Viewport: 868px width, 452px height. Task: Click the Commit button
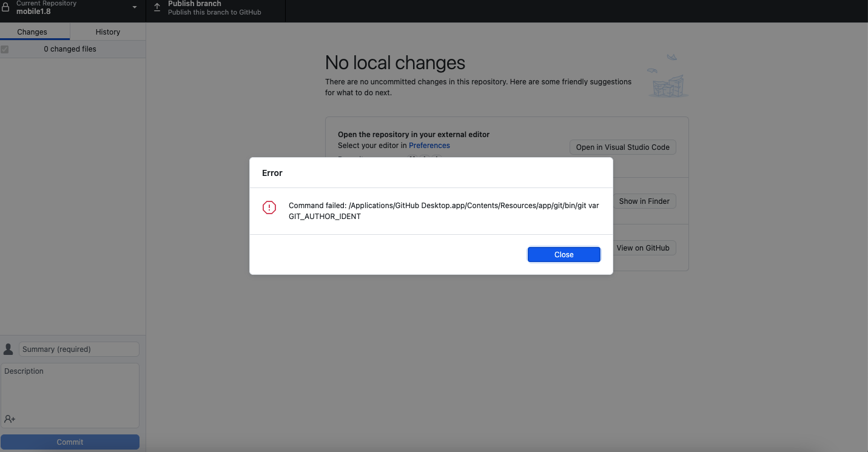coord(70,442)
